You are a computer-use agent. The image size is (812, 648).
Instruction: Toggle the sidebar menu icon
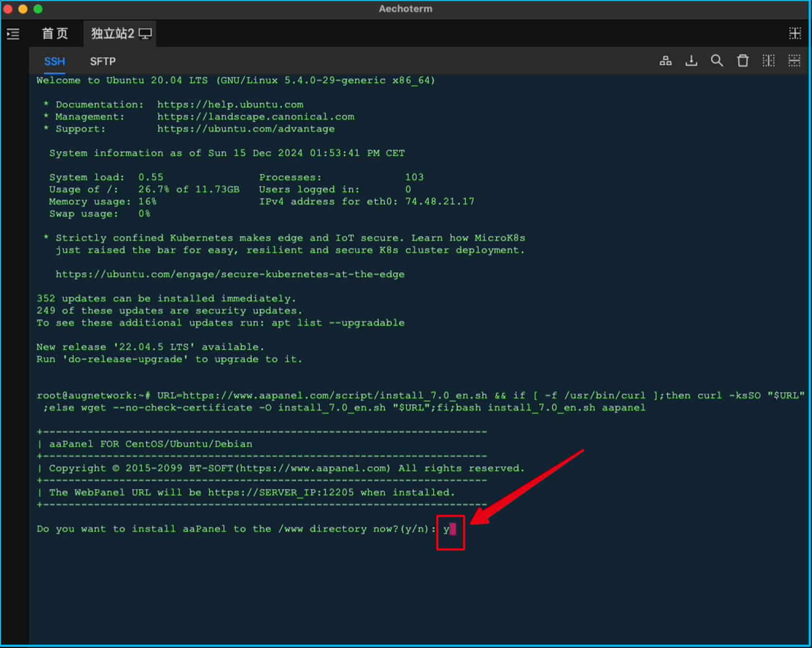point(13,34)
